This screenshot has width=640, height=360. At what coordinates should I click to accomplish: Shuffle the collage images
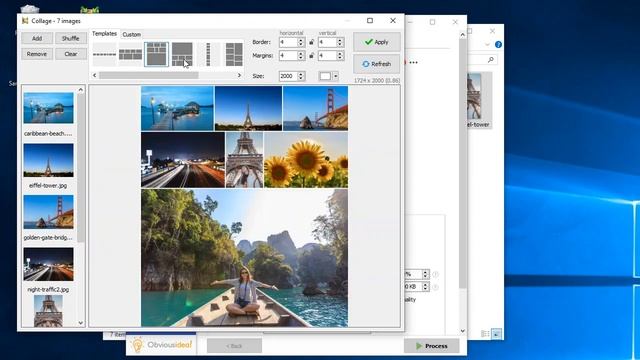coord(71,38)
